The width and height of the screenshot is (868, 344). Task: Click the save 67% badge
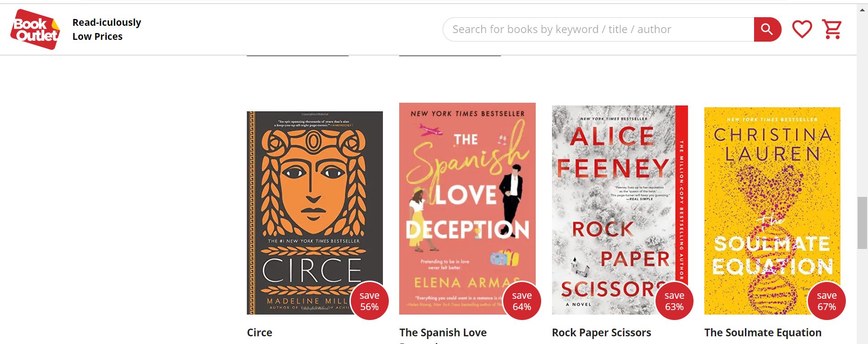tap(826, 301)
